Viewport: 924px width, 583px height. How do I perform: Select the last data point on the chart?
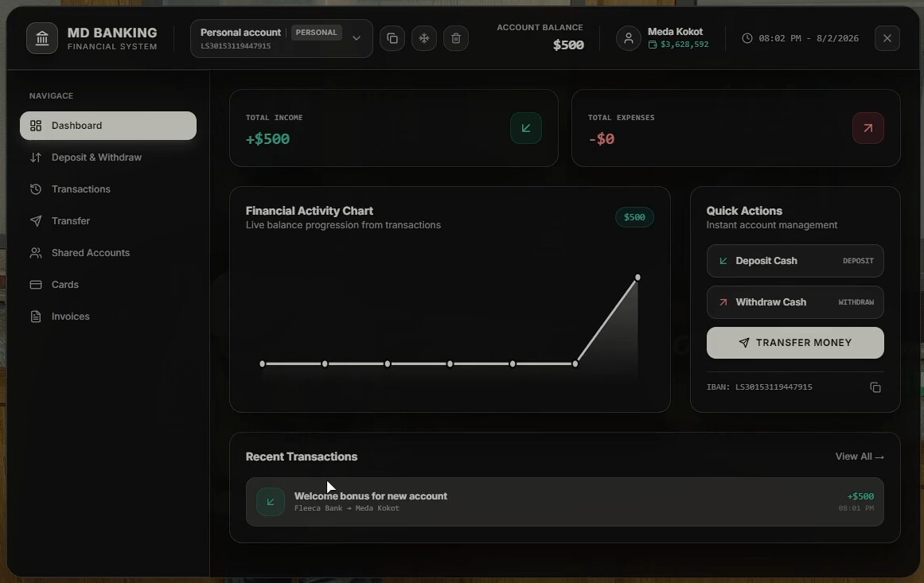(x=637, y=278)
